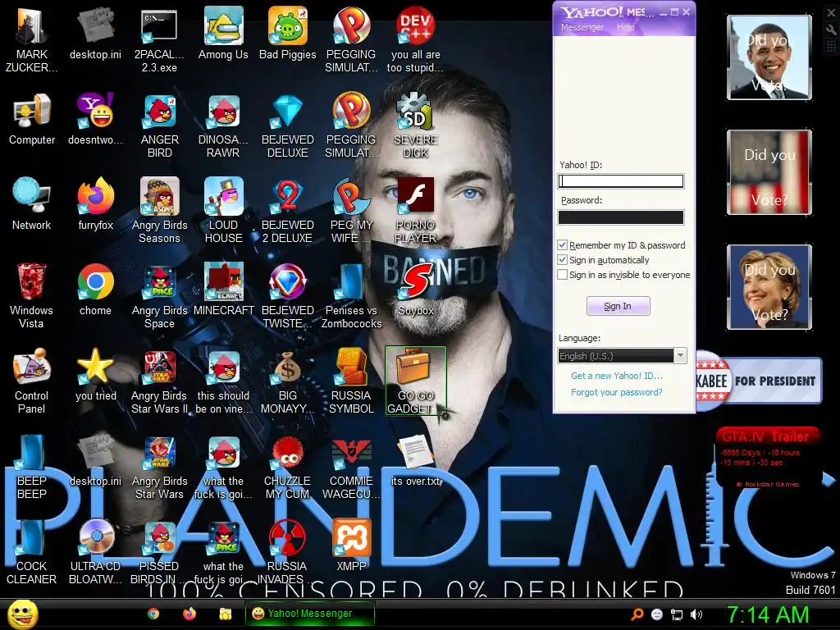This screenshot has width=840, height=630.
Task: Select the BEJEWED DELUXE icon
Action: [x=288, y=126]
